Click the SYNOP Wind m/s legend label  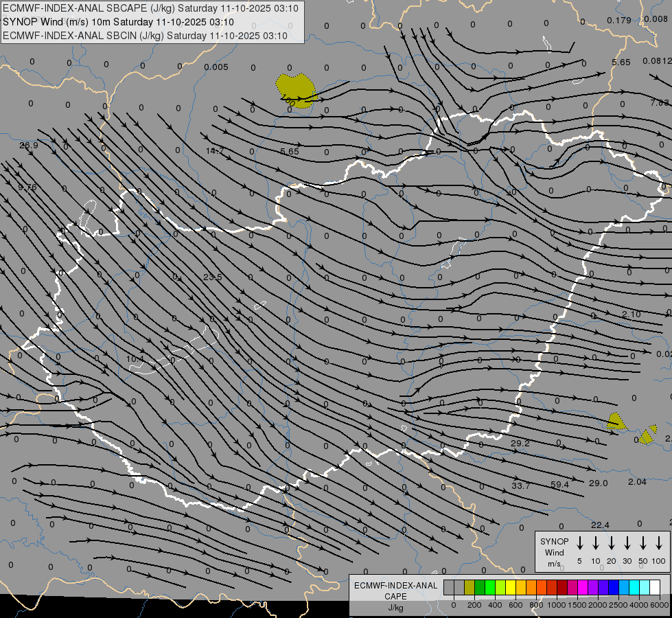click(554, 552)
